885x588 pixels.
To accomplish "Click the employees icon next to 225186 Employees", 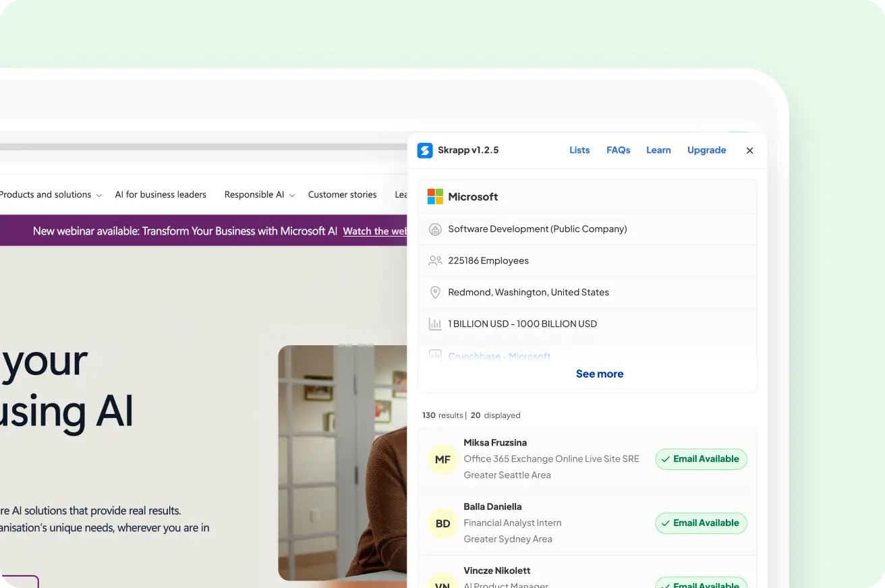I will (435, 260).
